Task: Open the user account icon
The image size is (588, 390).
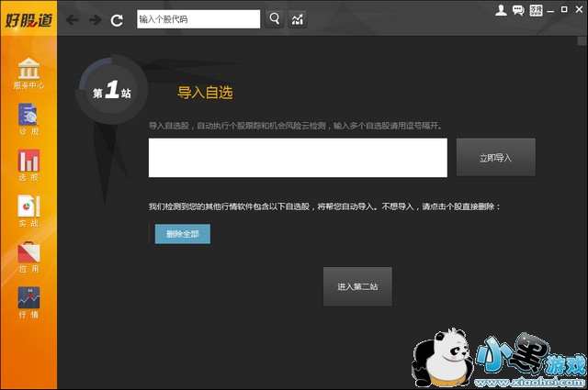Action: 501,10
